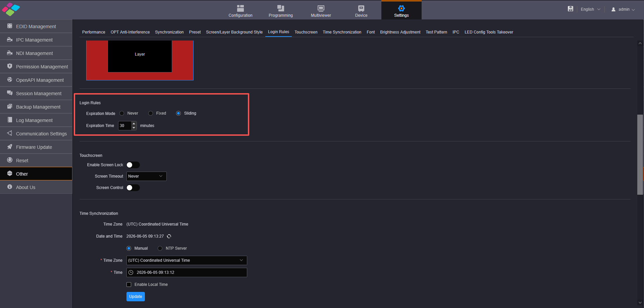This screenshot has height=308, width=644.
Task: Click the About Us info icon
Action: 10,187
